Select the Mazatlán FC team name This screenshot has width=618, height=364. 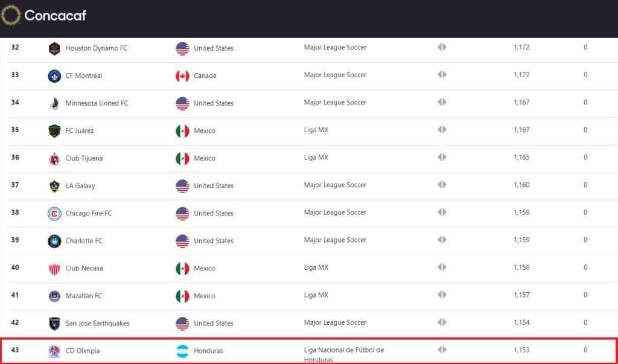click(x=84, y=296)
